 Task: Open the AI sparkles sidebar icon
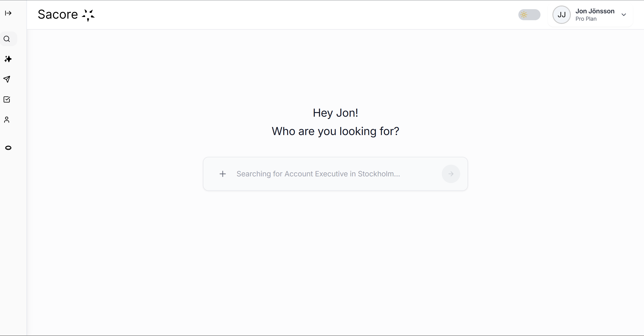tap(8, 59)
